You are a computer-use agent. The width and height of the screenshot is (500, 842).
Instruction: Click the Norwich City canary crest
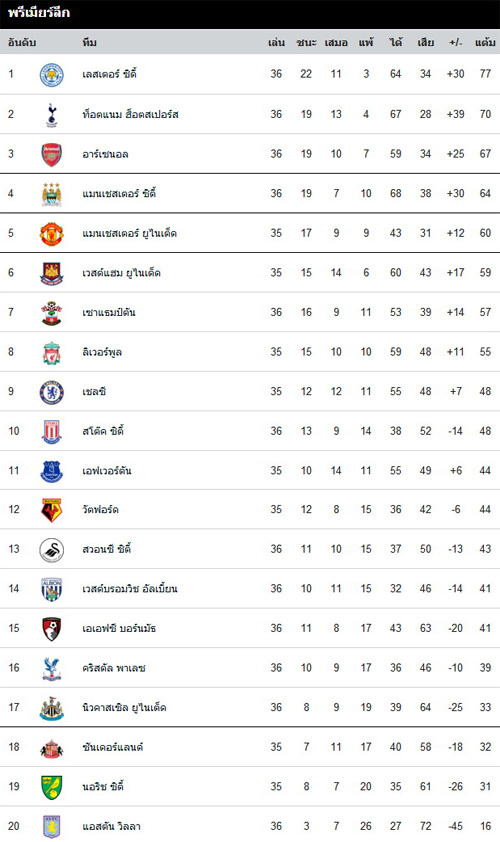(x=52, y=787)
